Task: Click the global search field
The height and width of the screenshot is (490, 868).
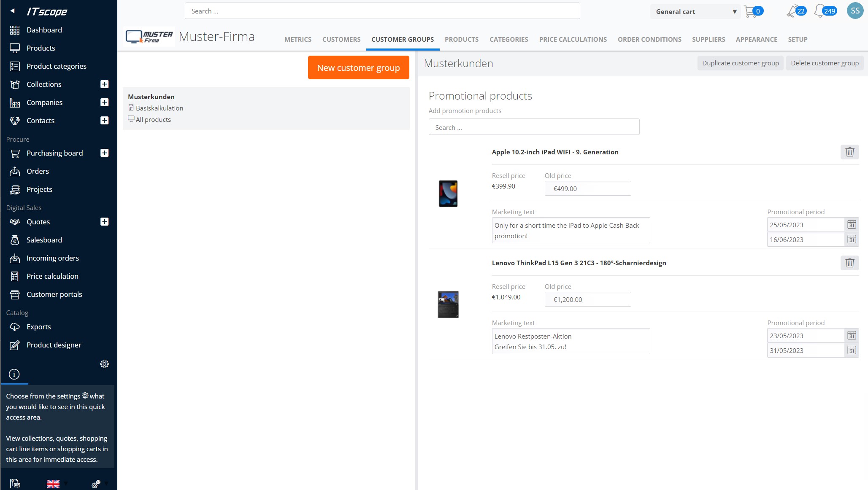Action: 382,11
